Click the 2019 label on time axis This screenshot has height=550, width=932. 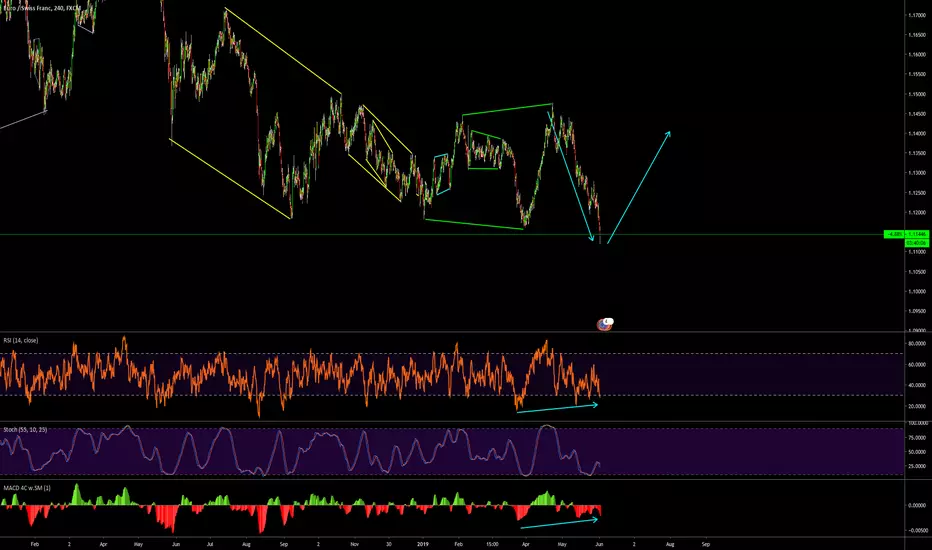coord(423,544)
